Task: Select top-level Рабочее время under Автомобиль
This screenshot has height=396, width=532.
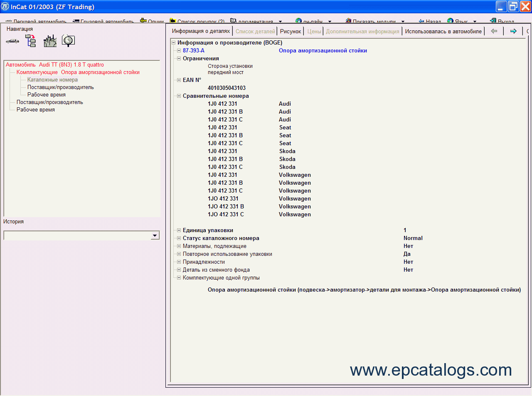Action: 36,109
